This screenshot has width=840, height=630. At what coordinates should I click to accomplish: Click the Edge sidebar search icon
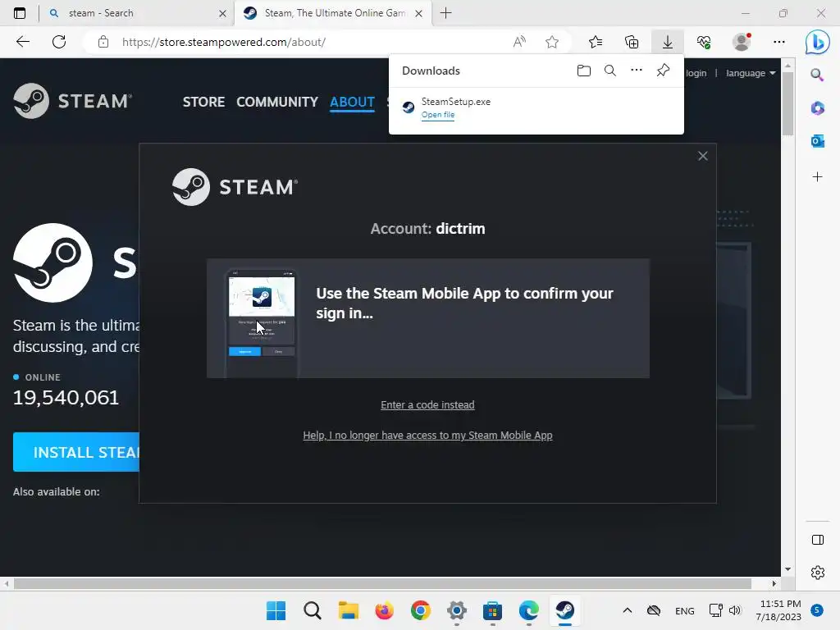coord(817,75)
